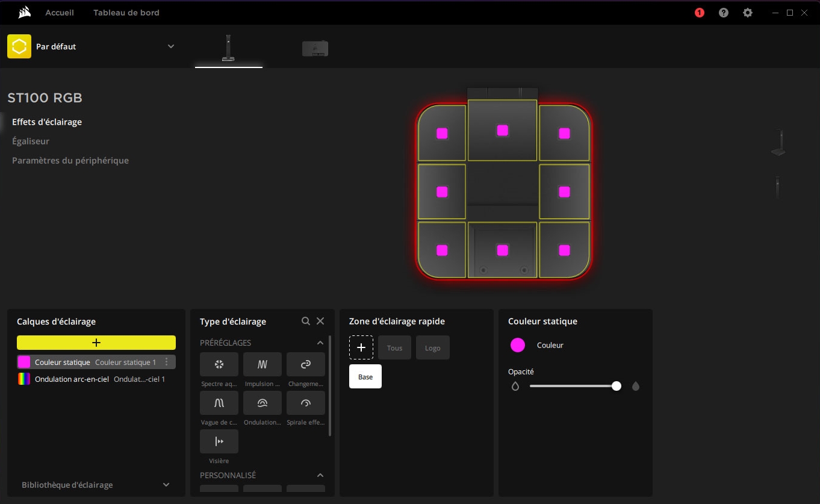The image size is (820, 504).
Task: Select middle-right LED zone
Action: coord(564,191)
